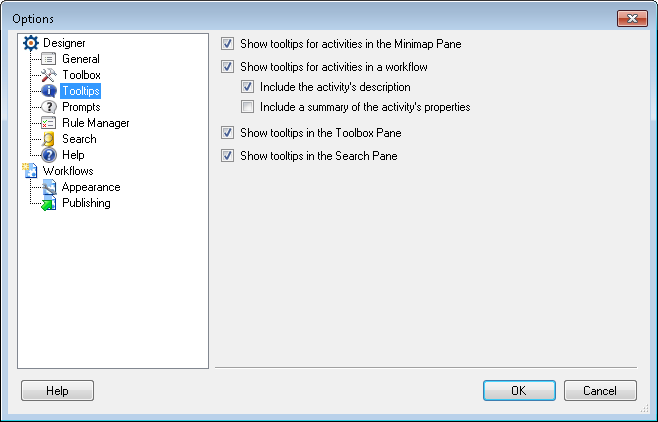Open the Toolbox hammer-and-wrench icon
This screenshot has height=422, width=658.
[49, 75]
